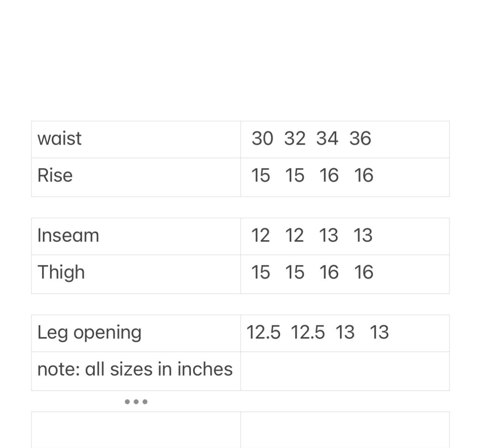The width and height of the screenshot is (481, 448).
Task: Click the first 12.5 in Leg opening row
Action: tap(263, 332)
